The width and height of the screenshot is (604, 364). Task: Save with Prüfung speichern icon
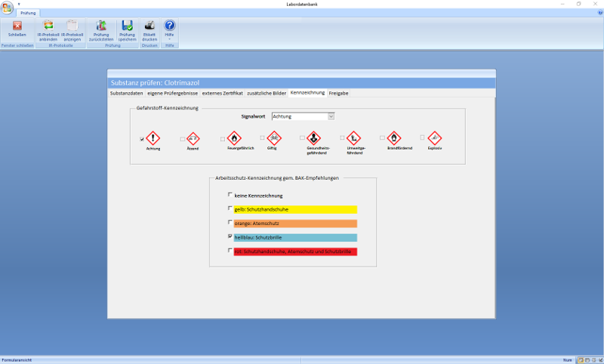pyautogui.click(x=127, y=26)
